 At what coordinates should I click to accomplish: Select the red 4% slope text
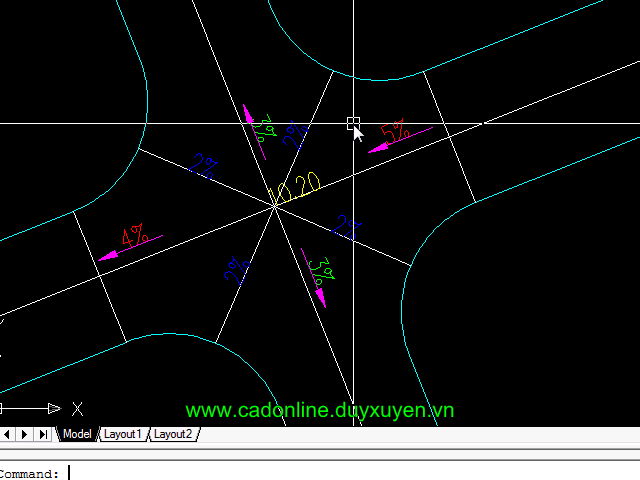tap(135, 236)
